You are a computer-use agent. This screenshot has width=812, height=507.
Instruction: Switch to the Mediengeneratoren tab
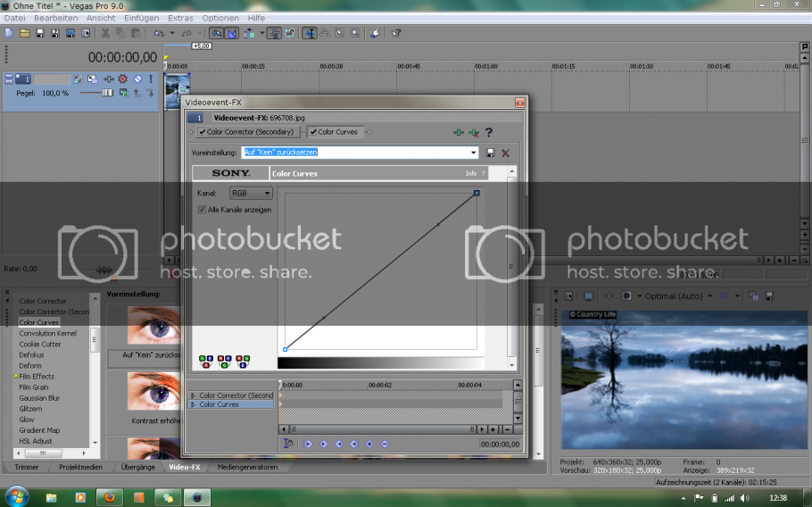point(247,467)
